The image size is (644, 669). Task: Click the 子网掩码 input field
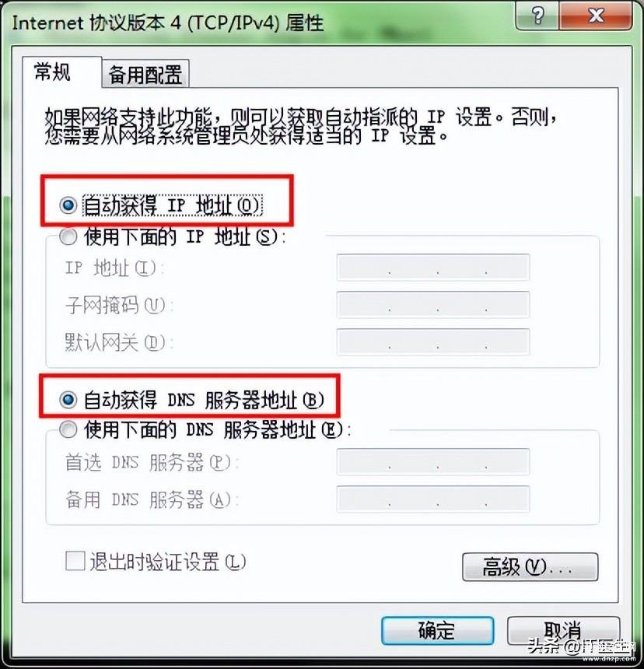(x=433, y=305)
